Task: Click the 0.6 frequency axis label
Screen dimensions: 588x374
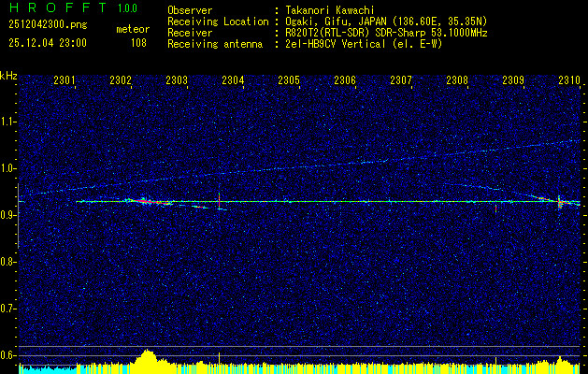Action: (x=7, y=355)
